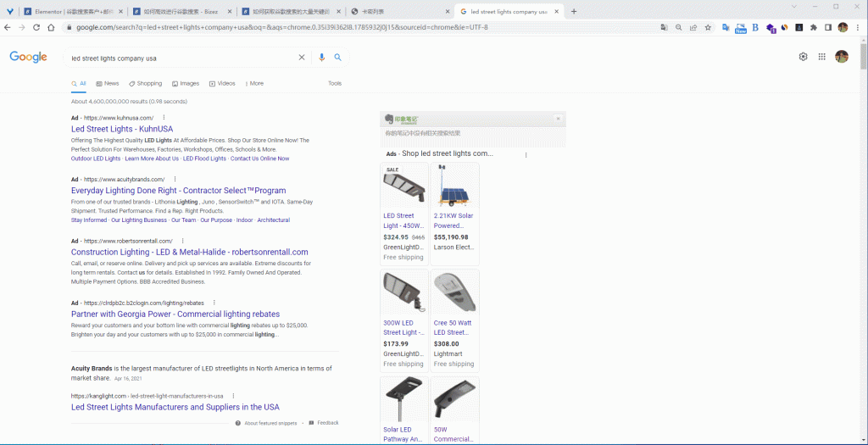Viewport: 868px width, 445px height.
Task: Click the Google logo
Action: point(28,57)
